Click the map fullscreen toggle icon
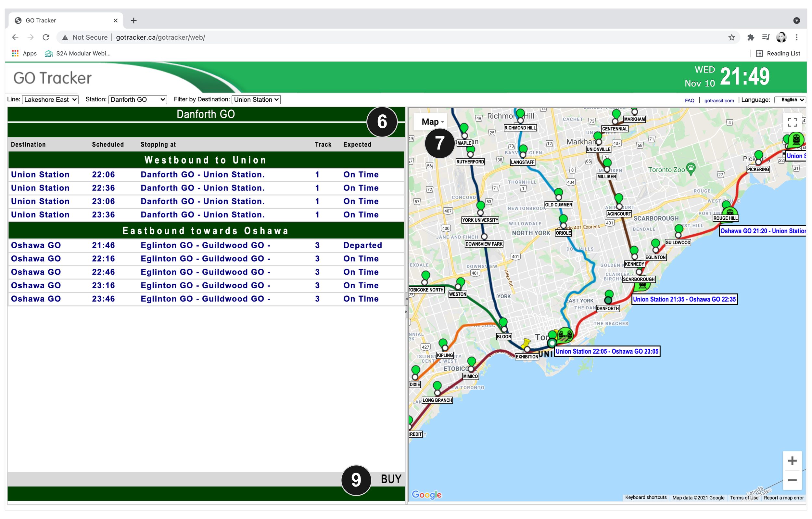The image size is (812, 519). tap(792, 122)
